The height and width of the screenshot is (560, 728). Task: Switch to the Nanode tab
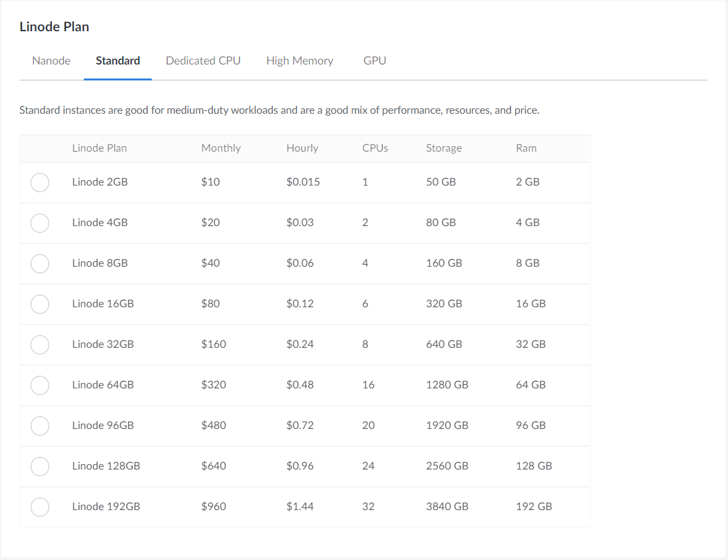tap(51, 61)
